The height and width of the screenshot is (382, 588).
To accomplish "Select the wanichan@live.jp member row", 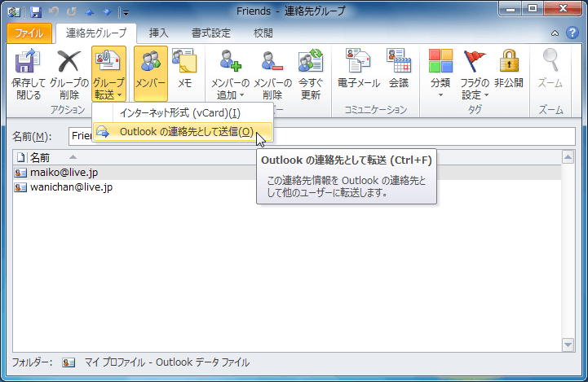I will pos(287,187).
